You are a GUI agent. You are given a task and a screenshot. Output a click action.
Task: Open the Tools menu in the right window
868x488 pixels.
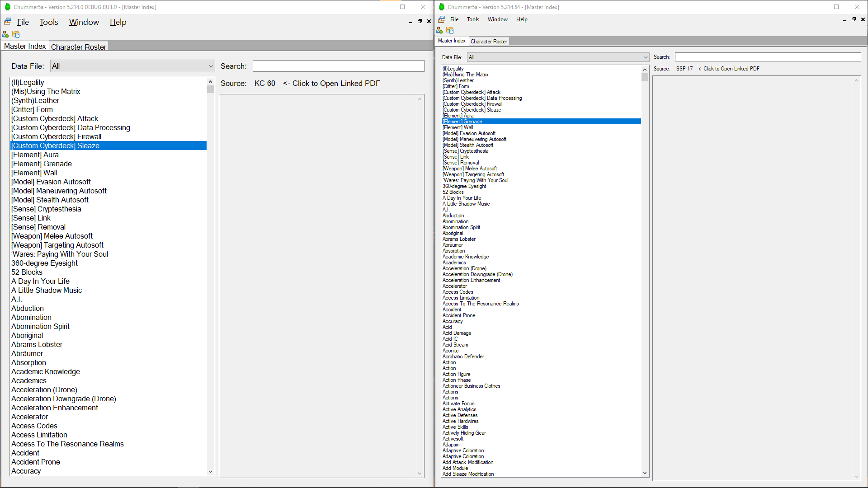pyautogui.click(x=473, y=19)
